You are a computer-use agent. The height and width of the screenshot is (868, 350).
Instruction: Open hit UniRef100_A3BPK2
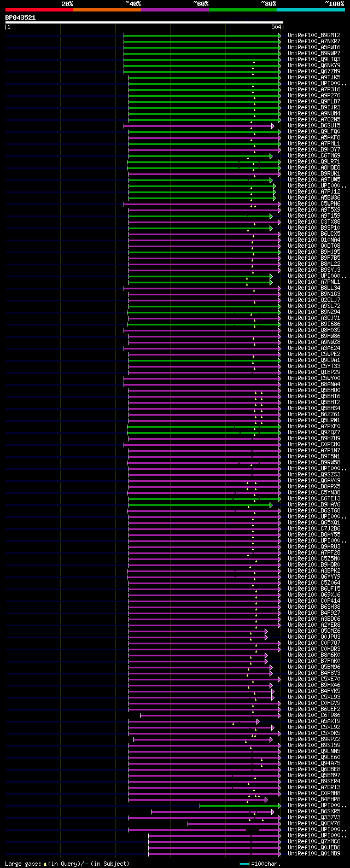point(314,570)
